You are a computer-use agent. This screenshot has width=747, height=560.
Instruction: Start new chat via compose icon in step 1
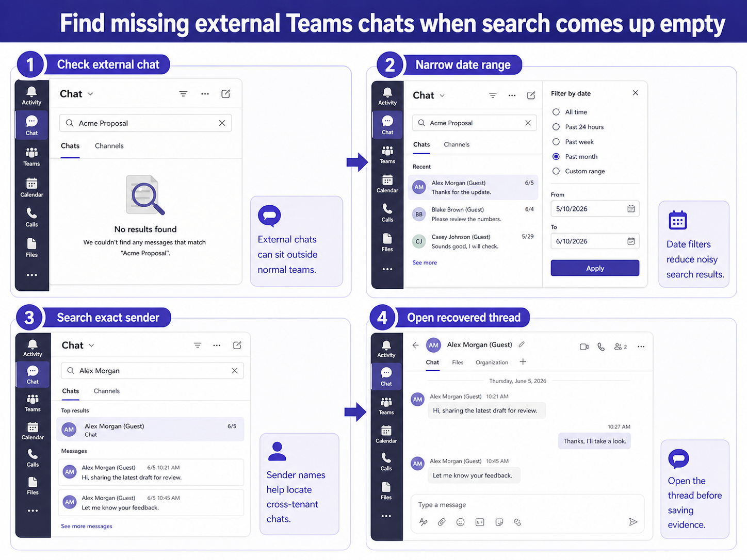point(225,94)
